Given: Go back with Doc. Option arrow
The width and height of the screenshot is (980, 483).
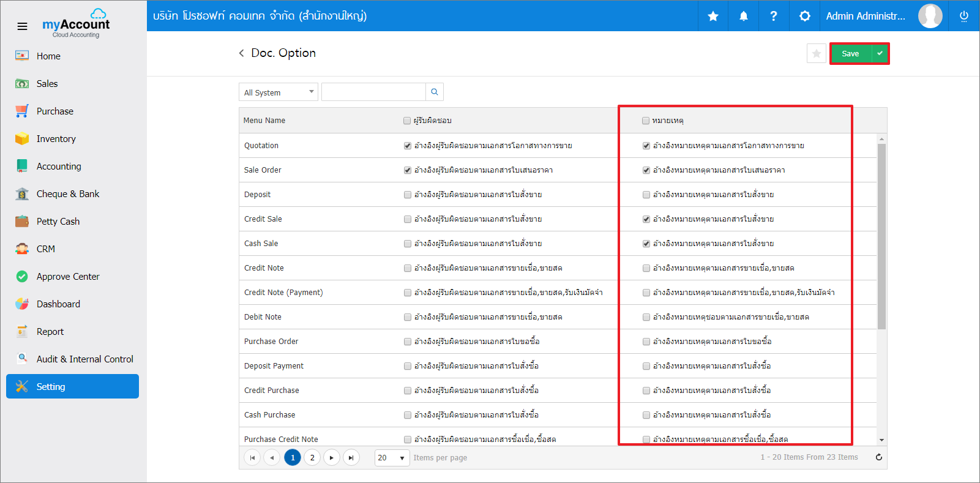Looking at the screenshot, I should [241, 53].
